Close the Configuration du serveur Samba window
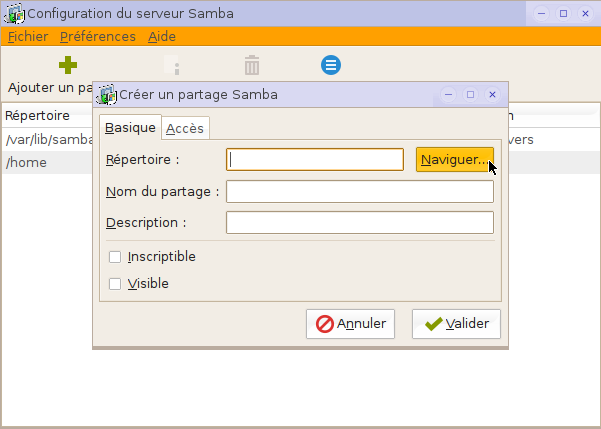The width and height of the screenshot is (601, 429). 585,14
